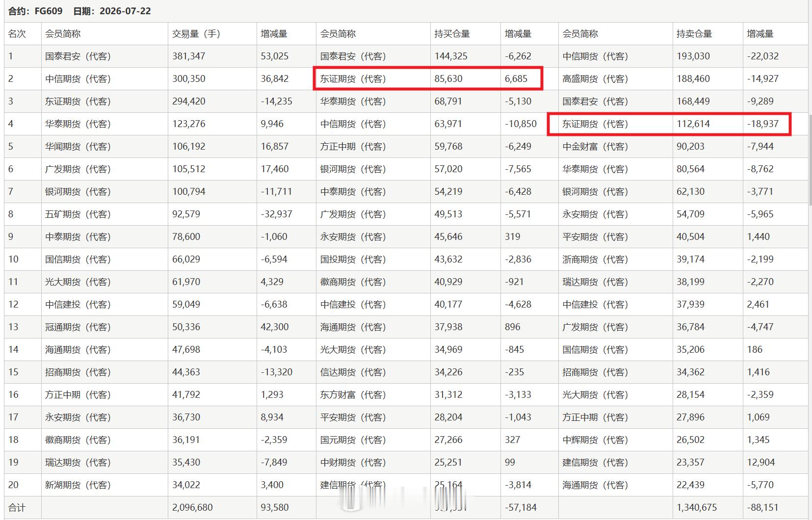Click 浙商期货（代客） in the short column
The width and height of the screenshot is (812, 520).
tap(595, 260)
